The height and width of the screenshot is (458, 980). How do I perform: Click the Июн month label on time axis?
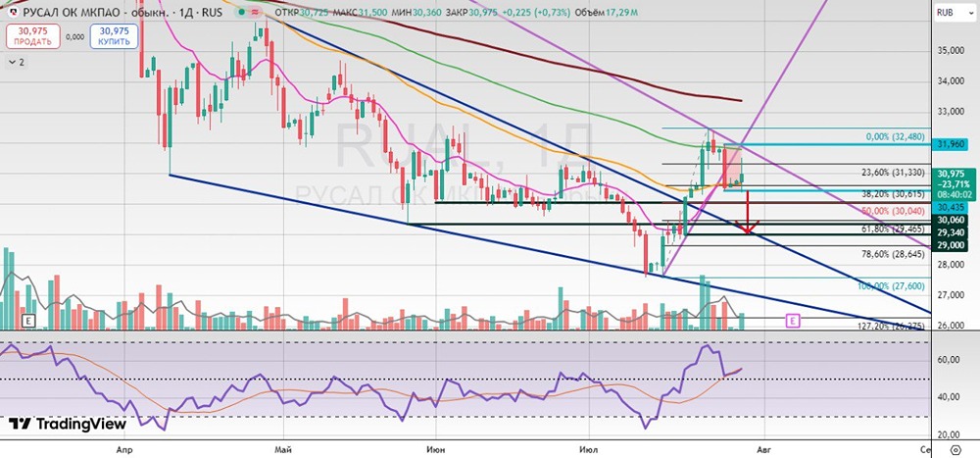tap(436, 449)
